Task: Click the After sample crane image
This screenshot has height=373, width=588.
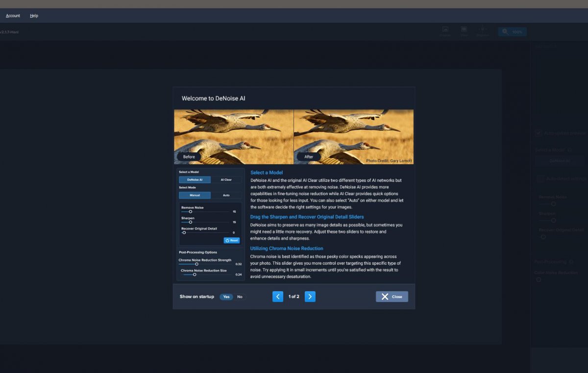Action: pyautogui.click(x=354, y=136)
